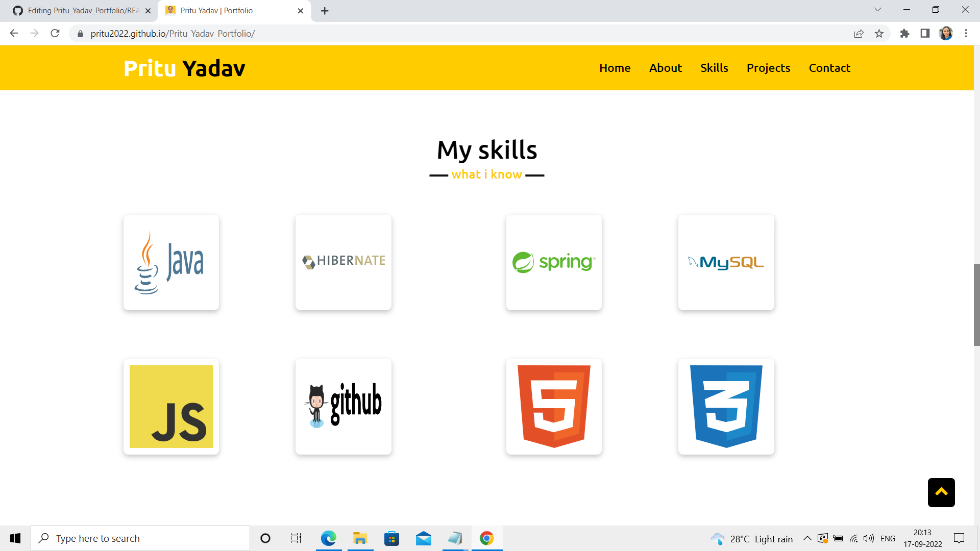This screenshot has width=980, height=551.
Task: Open the Chrome profile avatar
Action: pos(946,33)
